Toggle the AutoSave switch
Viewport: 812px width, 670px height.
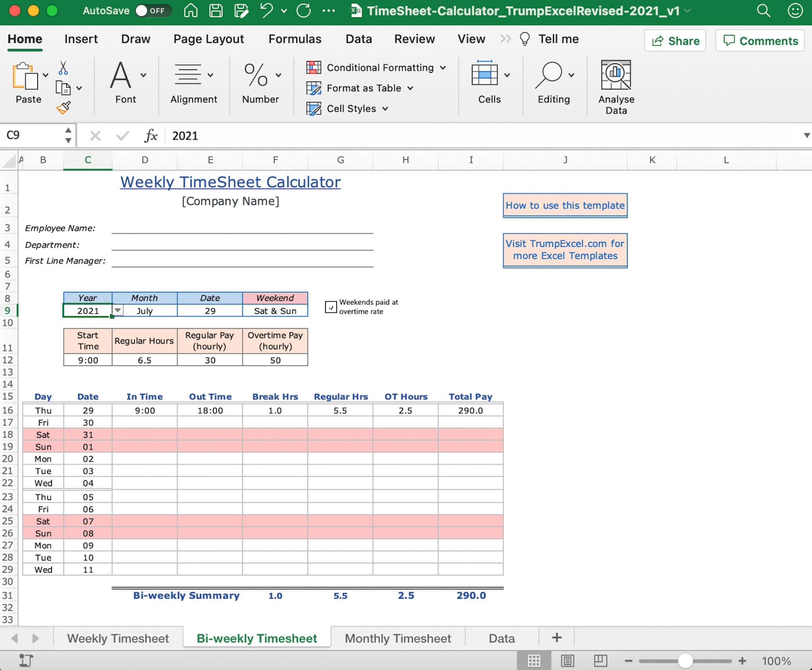153,11
